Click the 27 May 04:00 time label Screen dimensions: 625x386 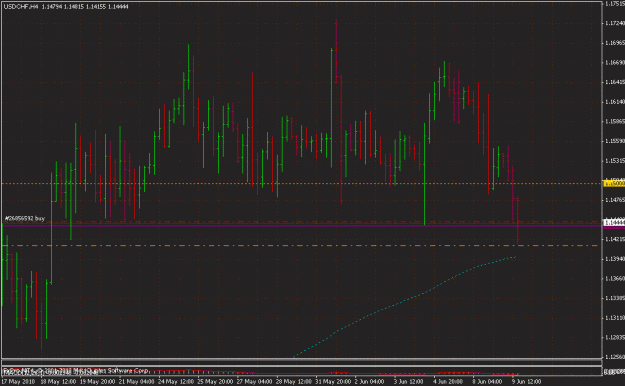255,382
